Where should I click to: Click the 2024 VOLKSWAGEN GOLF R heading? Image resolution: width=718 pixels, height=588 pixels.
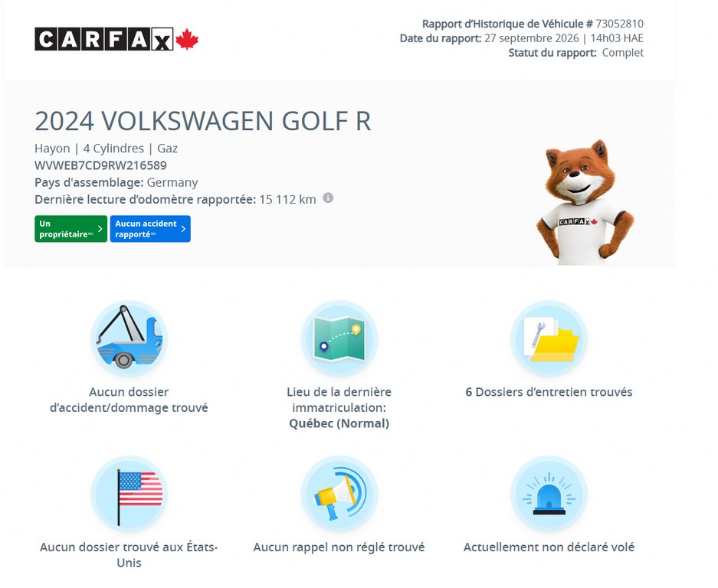[203, 121]
